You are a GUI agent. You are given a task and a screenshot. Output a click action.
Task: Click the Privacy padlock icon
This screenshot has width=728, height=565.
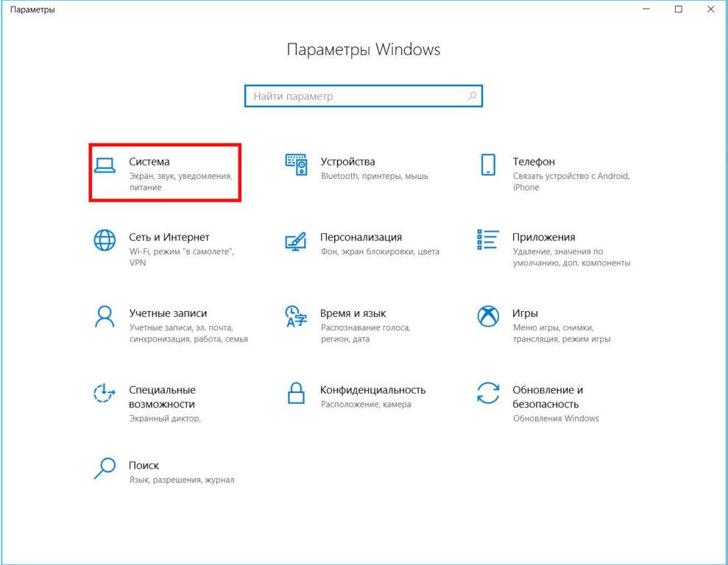click(296, 393)
